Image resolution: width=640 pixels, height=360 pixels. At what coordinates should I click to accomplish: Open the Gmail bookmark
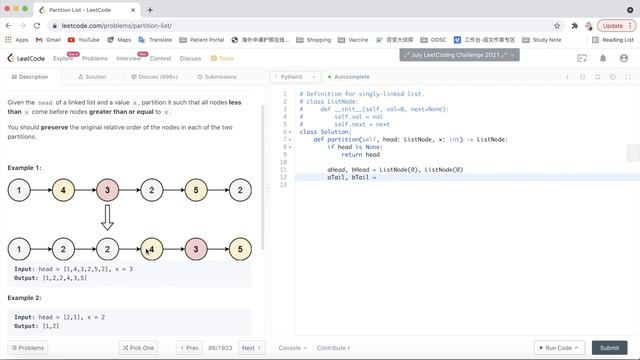tap(48, 40)
